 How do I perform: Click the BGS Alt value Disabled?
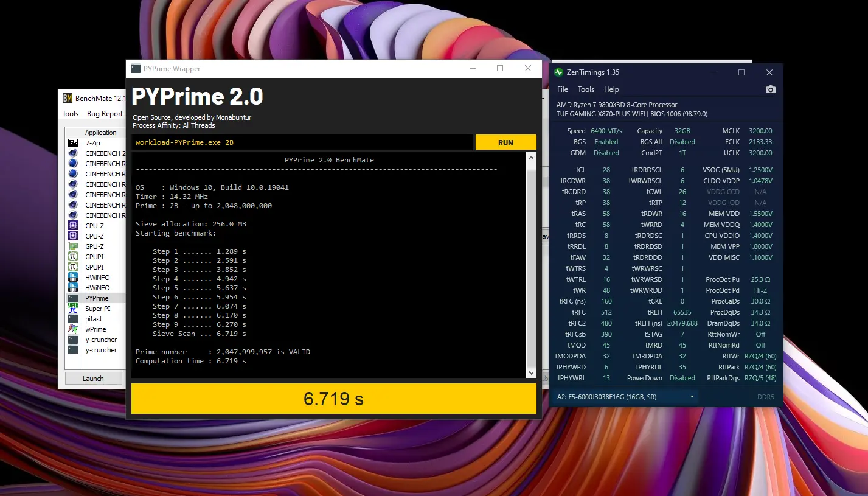[682, 142]
